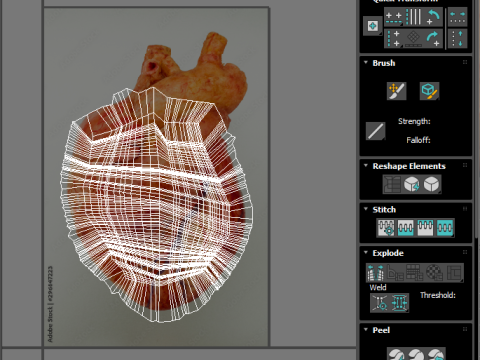Click Relax Custom icon in Reshape Elements
Image resolution: width=480 pixels, height=360 pixels.
tap(431, 184)
